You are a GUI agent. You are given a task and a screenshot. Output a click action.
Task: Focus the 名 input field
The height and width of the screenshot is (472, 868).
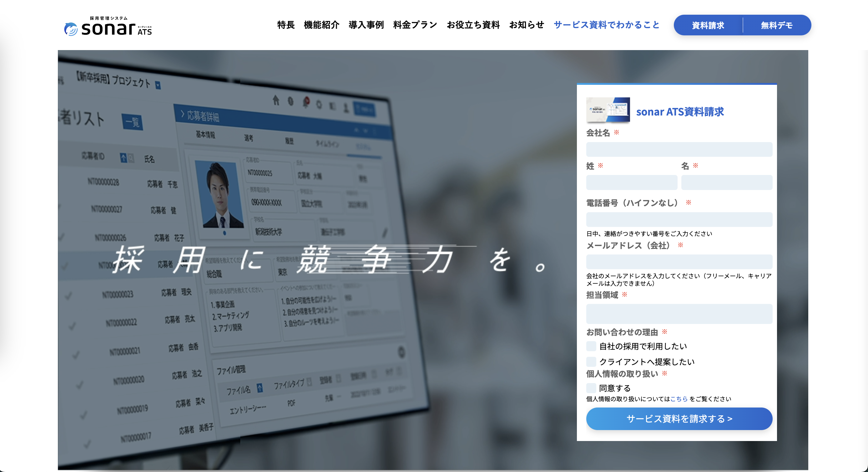coord(727,182)
